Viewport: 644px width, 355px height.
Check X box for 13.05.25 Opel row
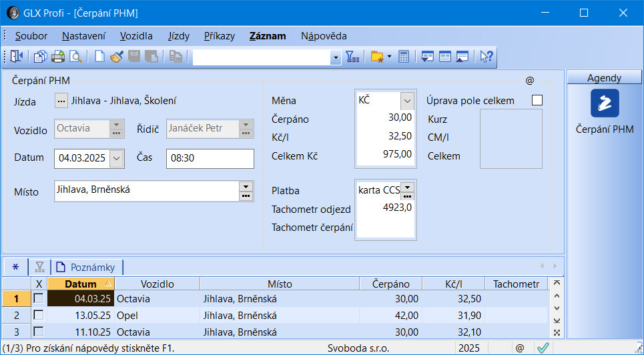[x=39, y=315]
